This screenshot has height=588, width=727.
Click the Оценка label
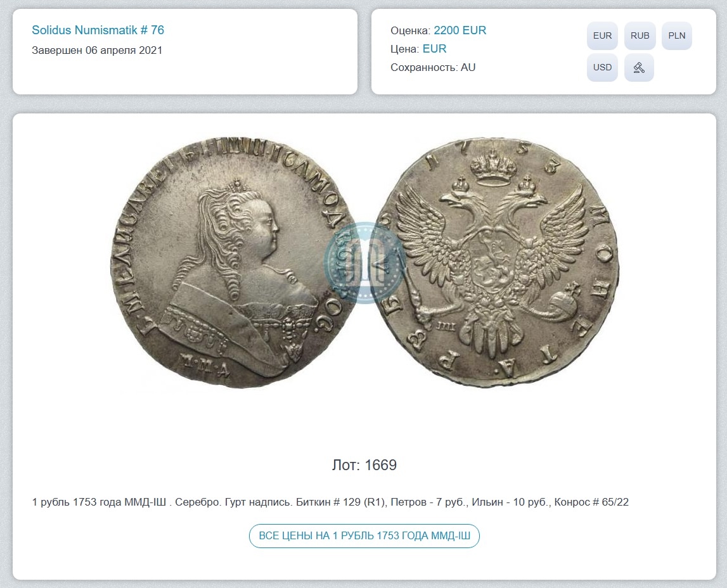[410, 30]
